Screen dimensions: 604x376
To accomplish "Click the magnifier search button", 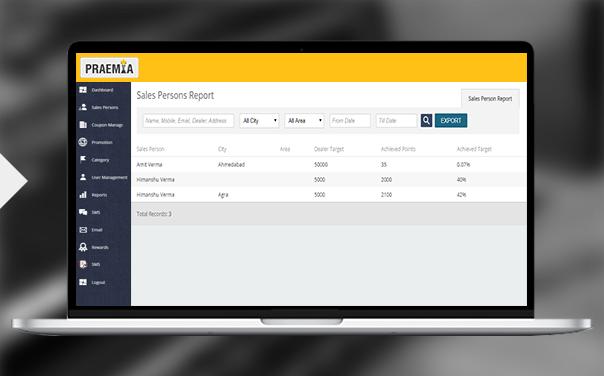I will tap(426, 121).
